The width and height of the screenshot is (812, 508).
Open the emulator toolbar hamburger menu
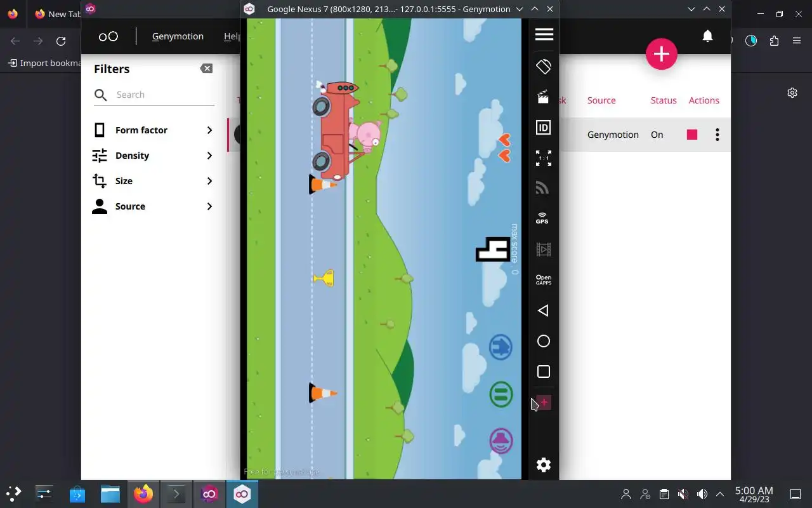[x=544, y=34]
